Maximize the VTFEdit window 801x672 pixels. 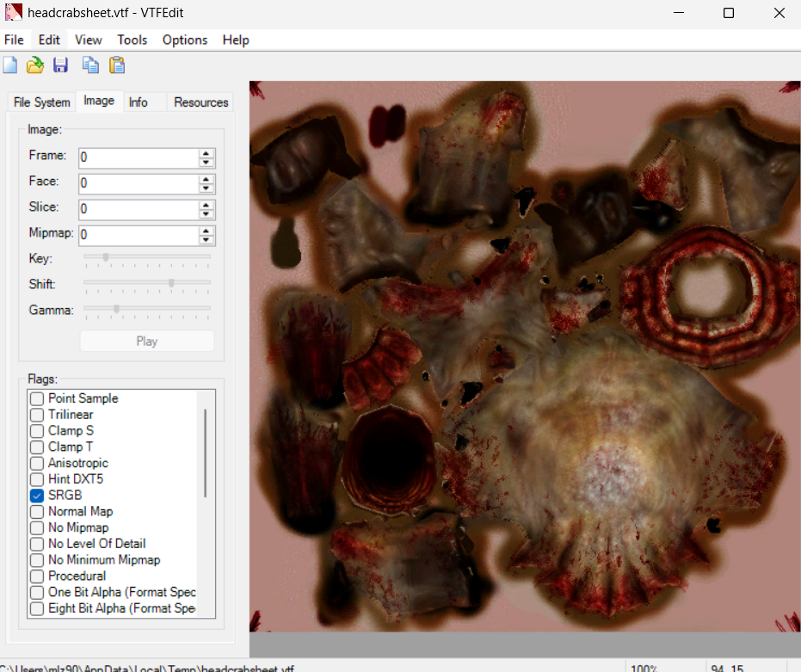729,13
